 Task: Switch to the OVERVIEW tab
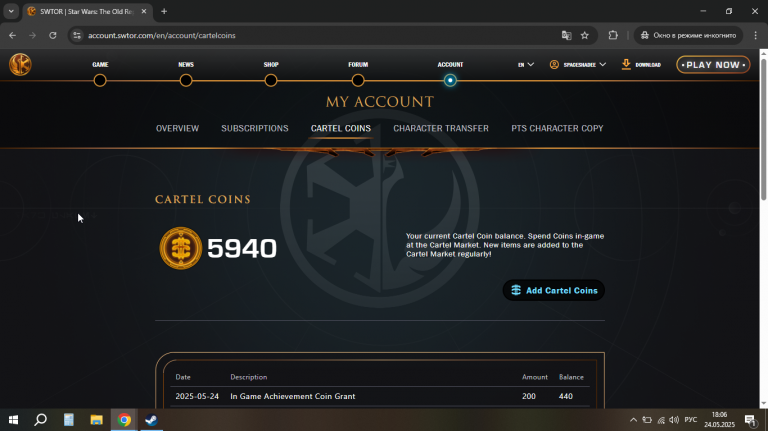[177, 128]
